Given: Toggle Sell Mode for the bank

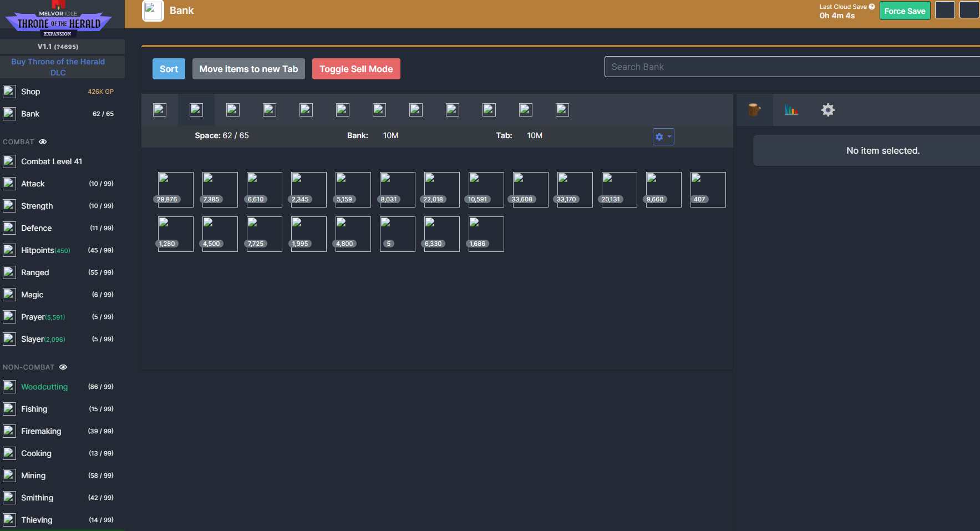Looking at the screenshot, I should click(x=356, y=69).
